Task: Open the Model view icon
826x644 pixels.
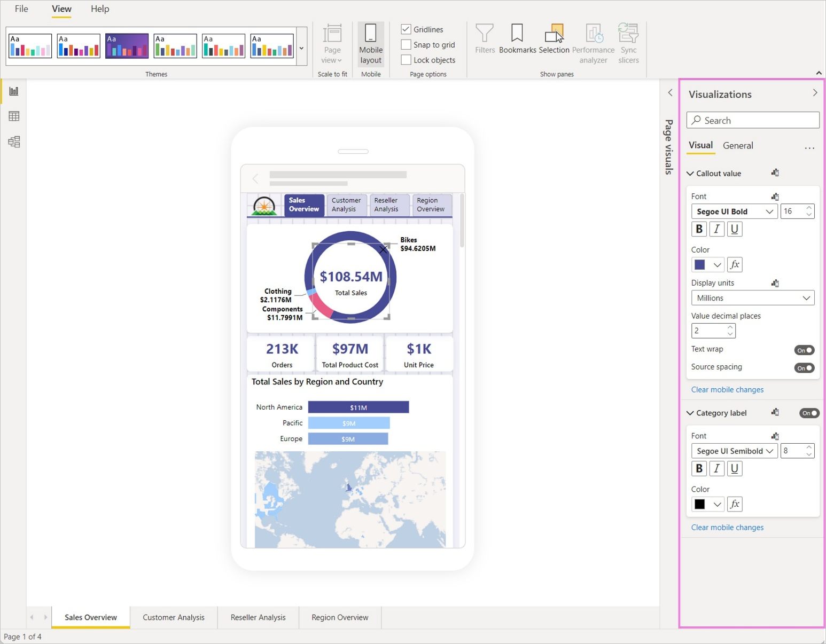Action: click(14, 142)
